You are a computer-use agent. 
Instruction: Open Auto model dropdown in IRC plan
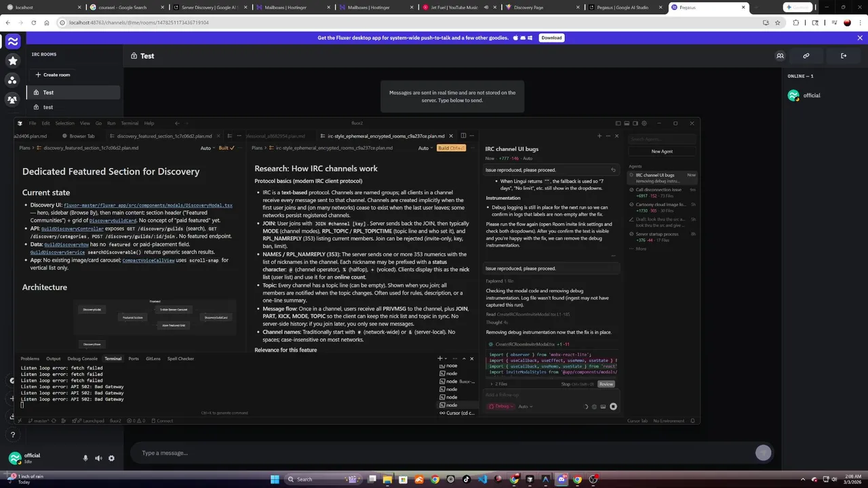(x=425, y=148)
